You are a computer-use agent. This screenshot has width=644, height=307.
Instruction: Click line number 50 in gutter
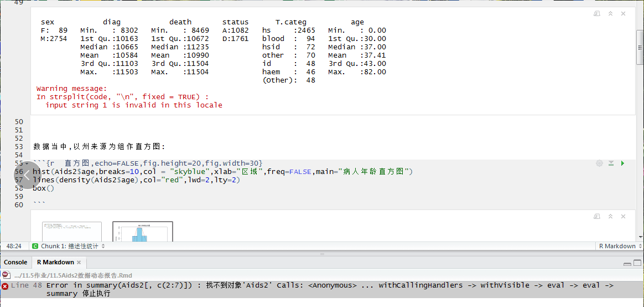(19, 122)
